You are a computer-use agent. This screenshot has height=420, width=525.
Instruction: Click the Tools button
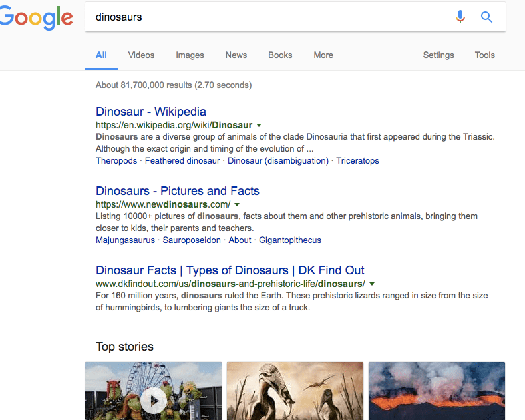tap(484, 55)
